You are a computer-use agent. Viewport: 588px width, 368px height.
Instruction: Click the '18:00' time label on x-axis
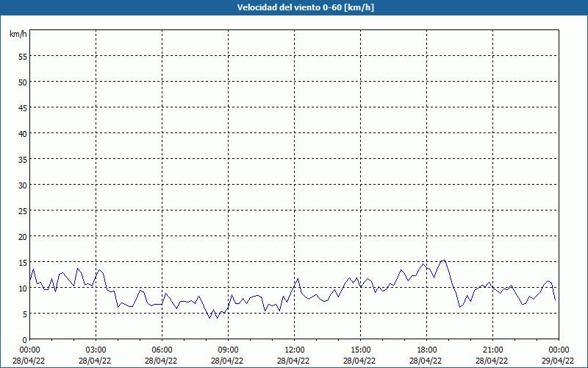(427, 350)
